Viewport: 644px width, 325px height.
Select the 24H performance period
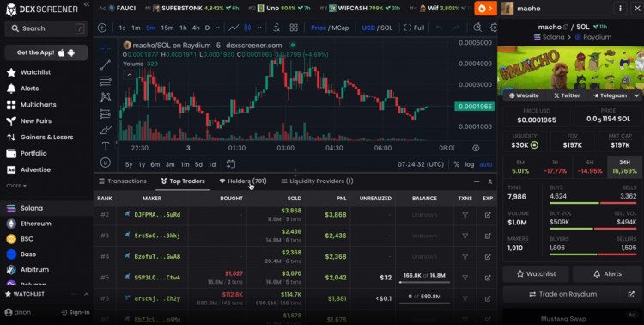point(624,167)
